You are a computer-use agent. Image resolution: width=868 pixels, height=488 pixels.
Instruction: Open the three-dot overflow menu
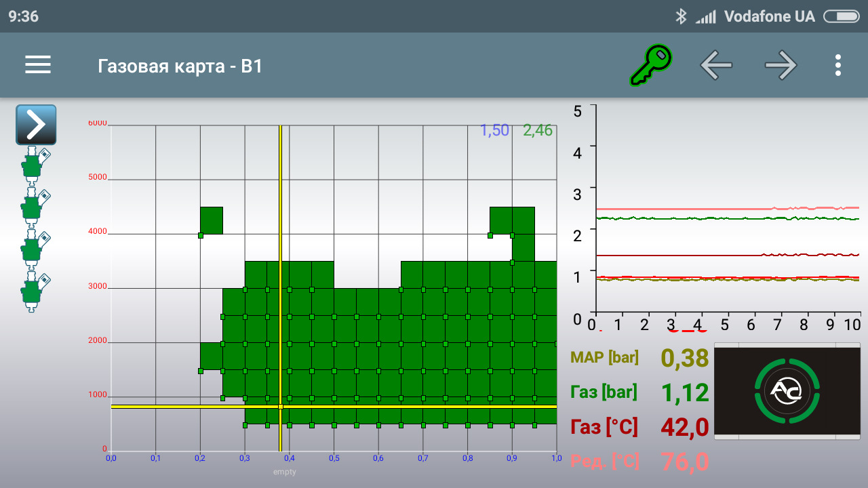click(838, 65)
